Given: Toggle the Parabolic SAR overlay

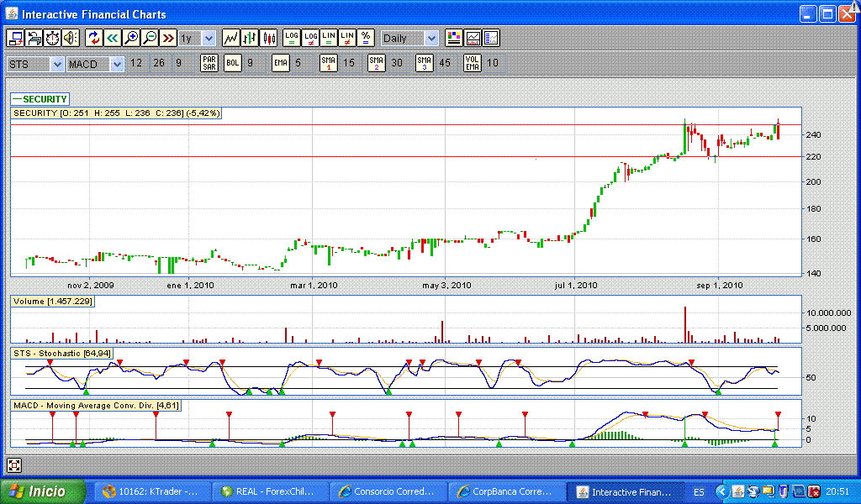Looking at the screenshot, I should [209, 63].
